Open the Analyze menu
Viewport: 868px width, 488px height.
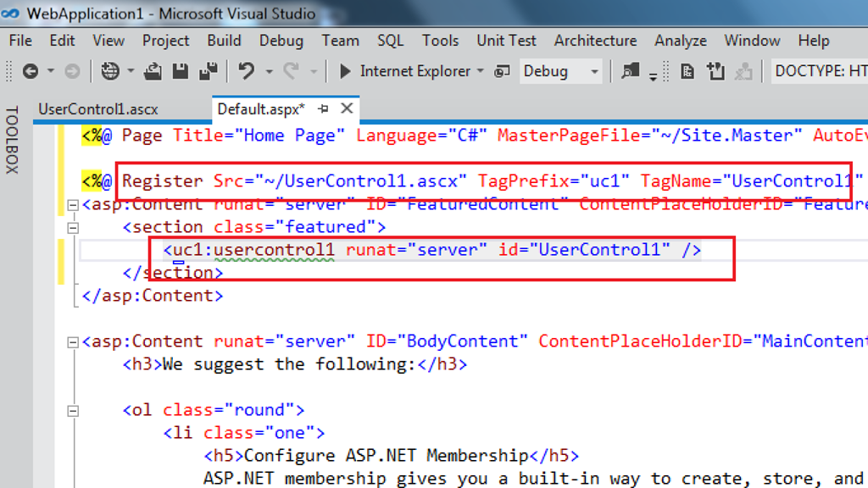coord(681,41)
